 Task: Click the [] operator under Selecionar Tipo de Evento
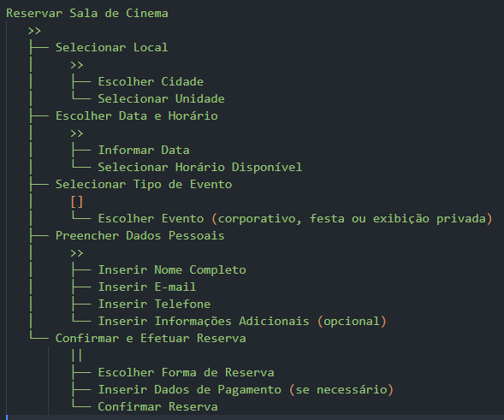[77, 202]
